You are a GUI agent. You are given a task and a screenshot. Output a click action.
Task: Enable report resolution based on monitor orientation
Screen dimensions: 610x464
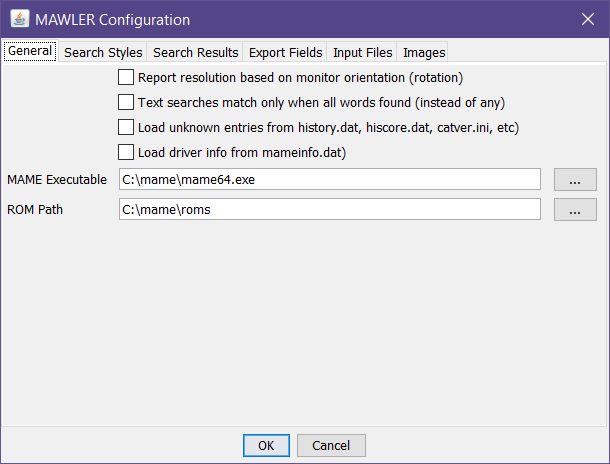[x=126, y=77]
